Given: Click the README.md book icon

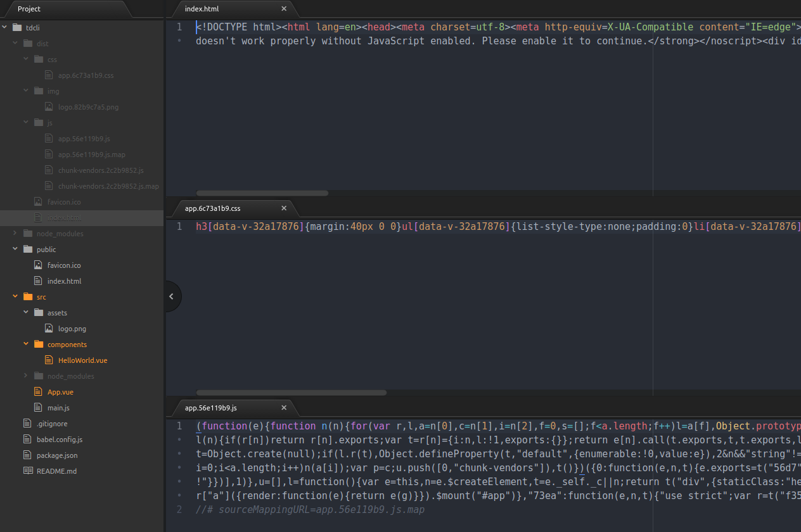Looking at the screenshot, I should (x=27, y=471).
